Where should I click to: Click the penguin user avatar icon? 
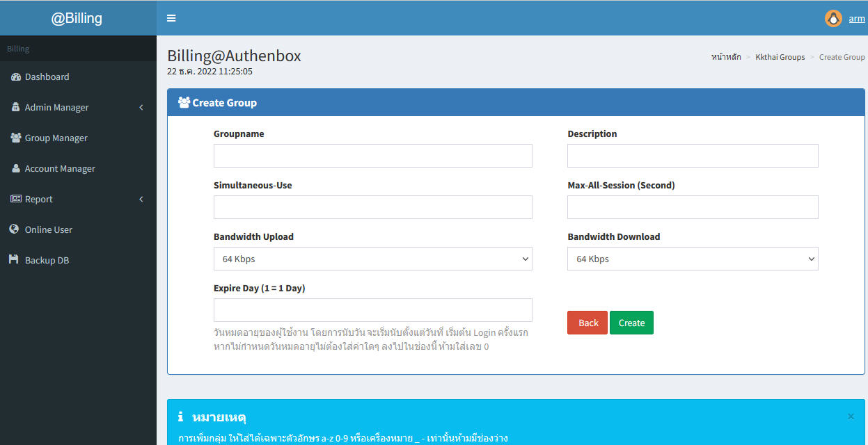pos(833,19)
